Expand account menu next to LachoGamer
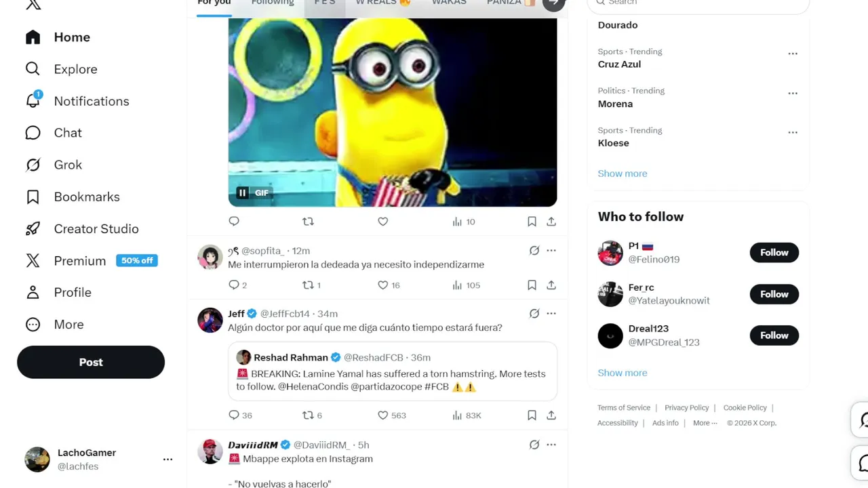This screenshot has width=868, height=488. click(x=167, y=460)
